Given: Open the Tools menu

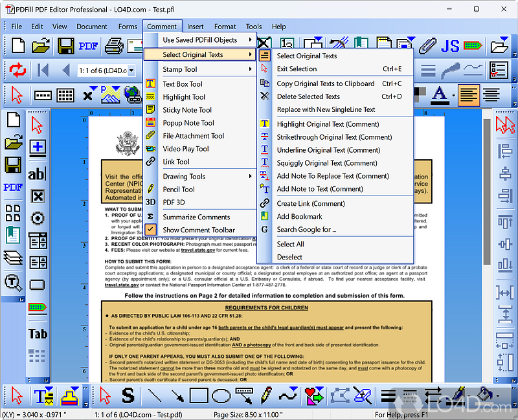Looking at the screenshot, I should tap(254, 27).
